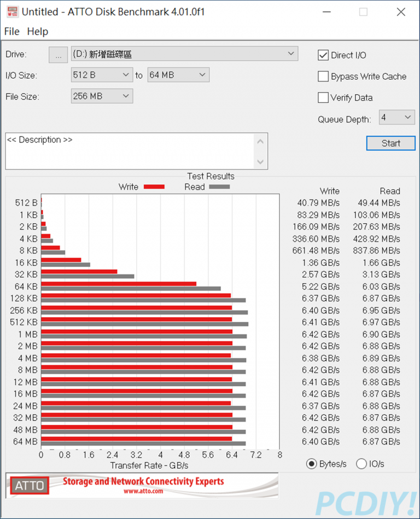Click the Transfer Rate - GB/s axis label
This screenshot has height=519, width=420.
click(149, 466)
